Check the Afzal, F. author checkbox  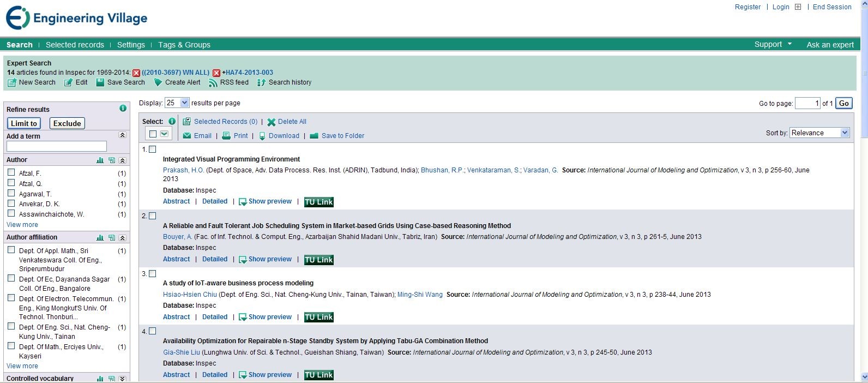pos(11,172)
